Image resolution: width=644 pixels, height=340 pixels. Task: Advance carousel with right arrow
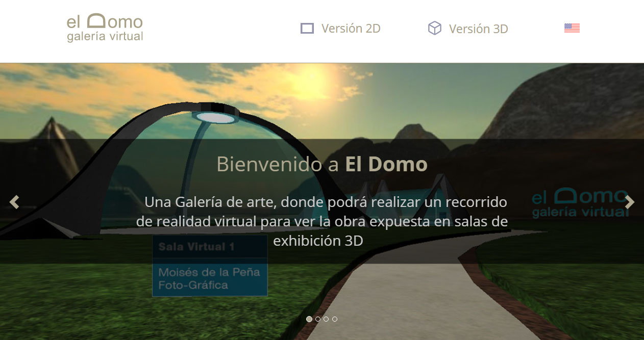(x=630, y=202)
